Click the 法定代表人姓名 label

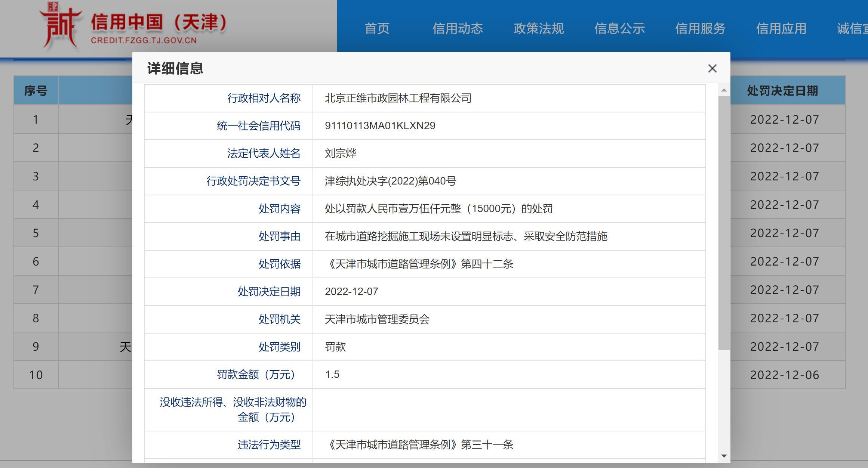click(264, 154)
